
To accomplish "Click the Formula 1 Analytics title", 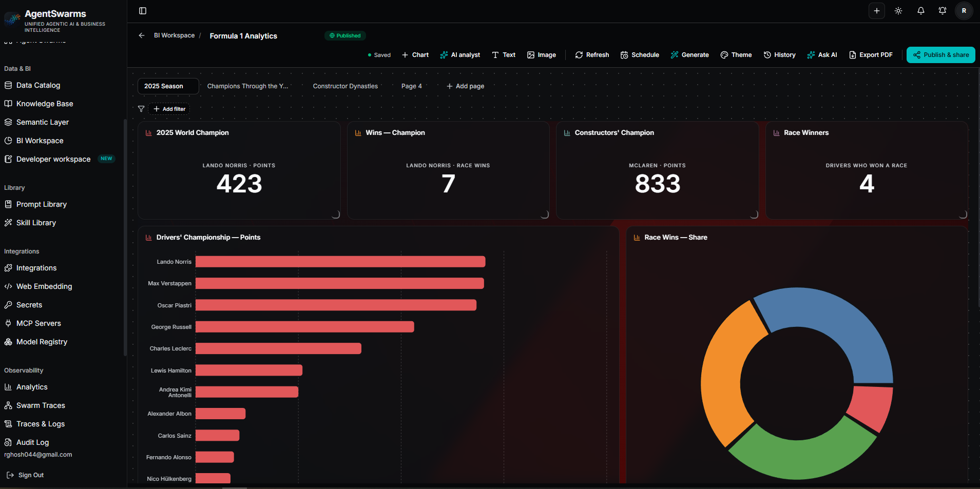I will pos(243,36).
